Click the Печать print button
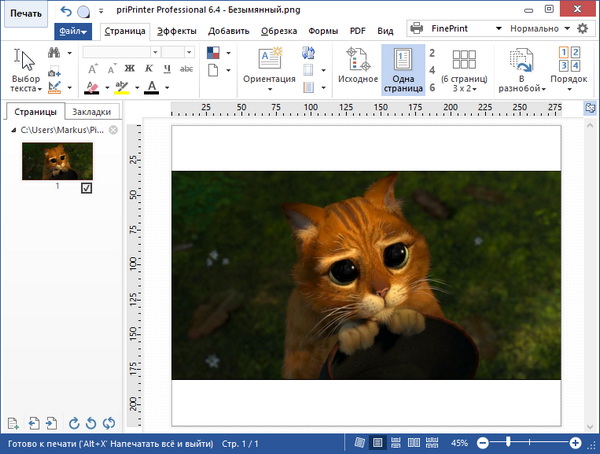Screen dimensions: 600x454 (26, 14)
